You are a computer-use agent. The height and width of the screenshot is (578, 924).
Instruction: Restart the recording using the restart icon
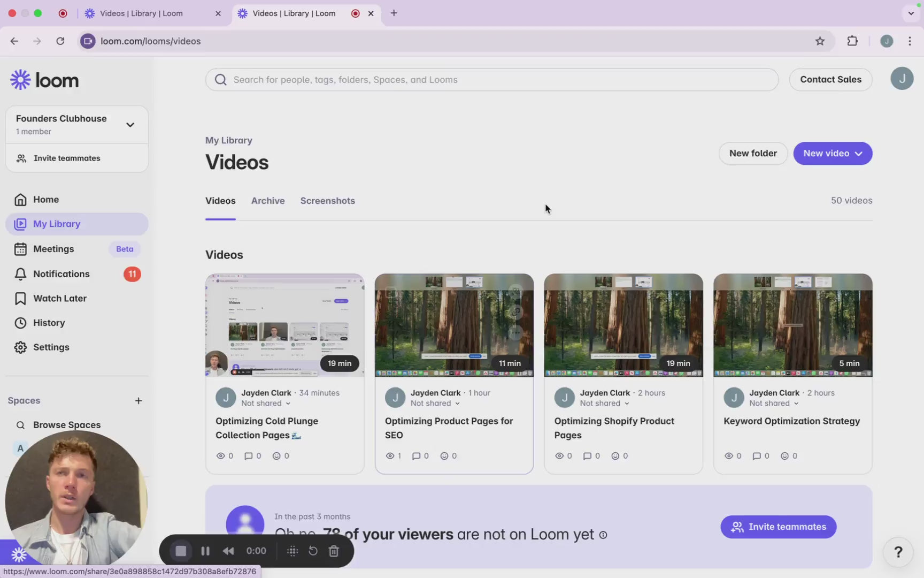[x=313, y=551]
